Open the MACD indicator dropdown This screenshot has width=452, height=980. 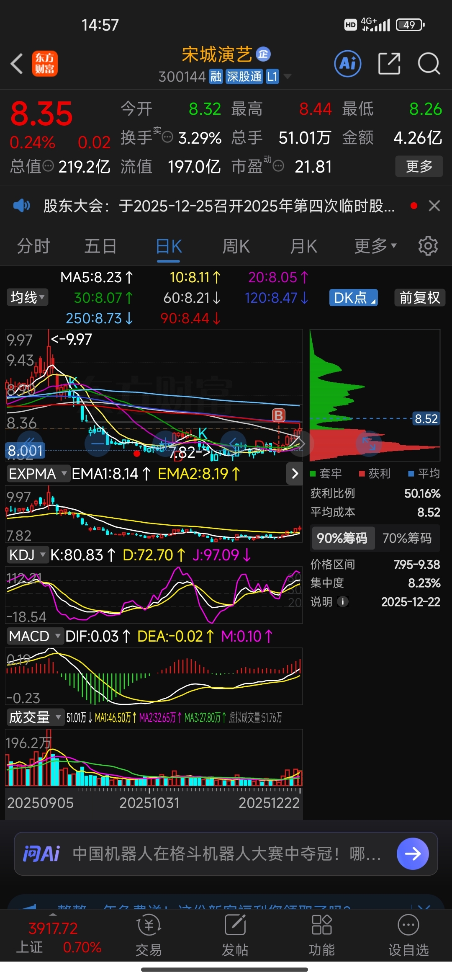click(35, 636)
